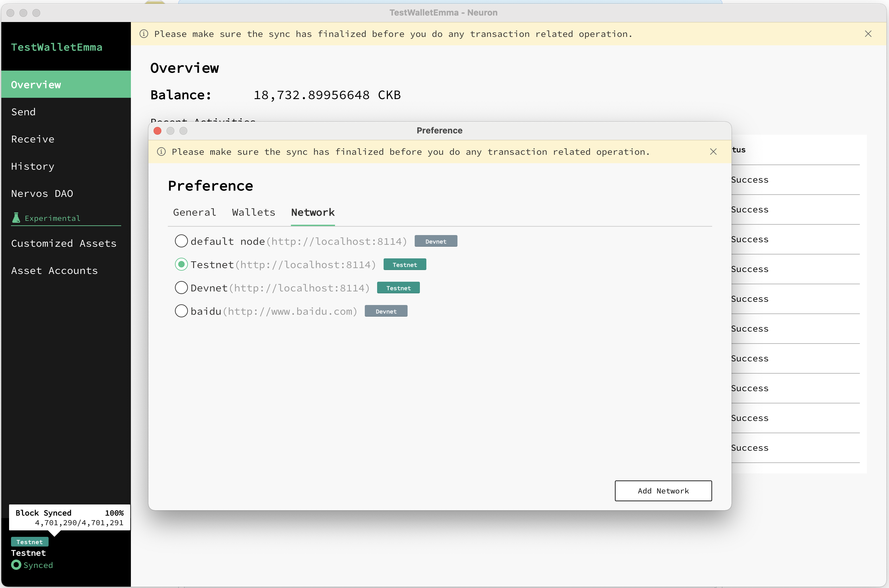Click info icon in main window sync banner

pos(144,34)
